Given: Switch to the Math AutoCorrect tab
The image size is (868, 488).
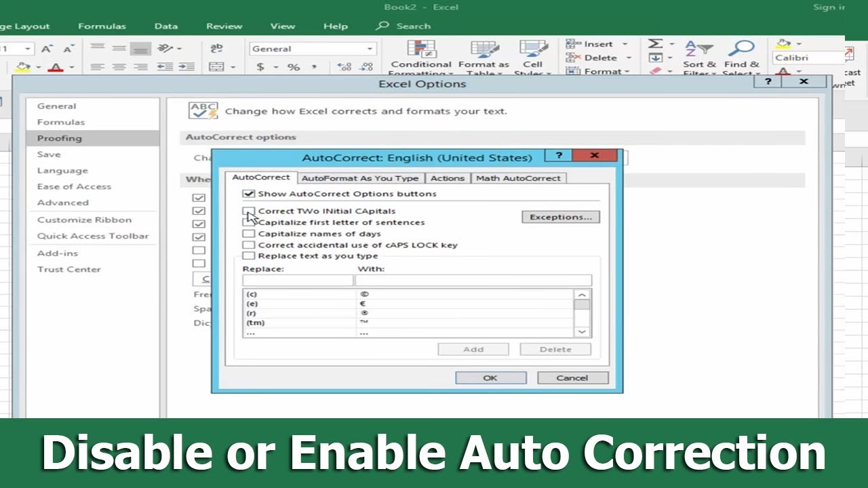Looking at the screenshot, I should (518, 178).
